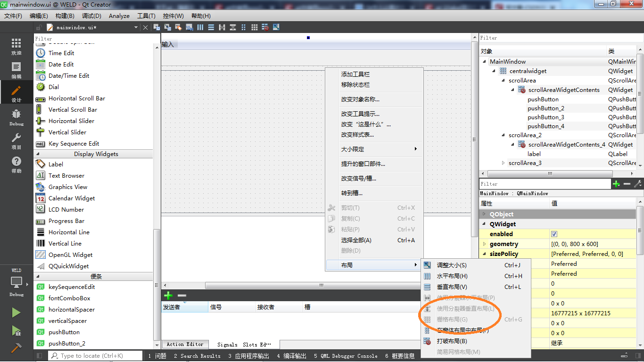Select the Edit Buddies toolbar icon
This screenshot has width=644, height=362.
pos(179,27)
